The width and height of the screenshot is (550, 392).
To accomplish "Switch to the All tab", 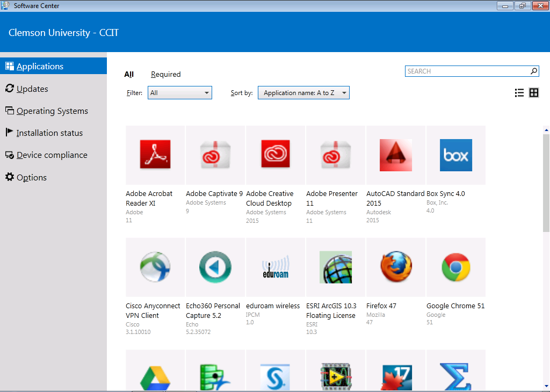I will pyautogui.click(x=129, y=74).
